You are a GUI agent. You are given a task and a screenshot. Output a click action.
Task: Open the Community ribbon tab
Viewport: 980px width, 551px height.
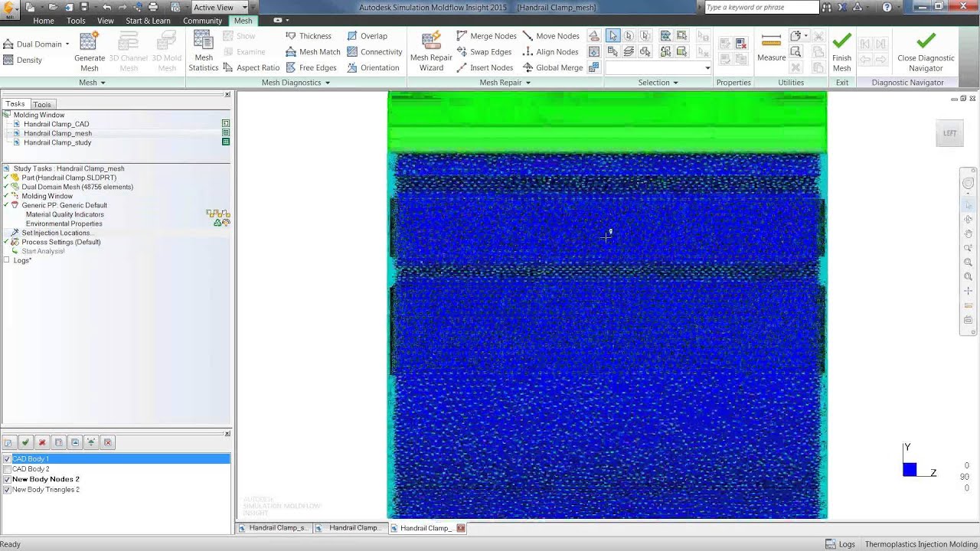202,21
